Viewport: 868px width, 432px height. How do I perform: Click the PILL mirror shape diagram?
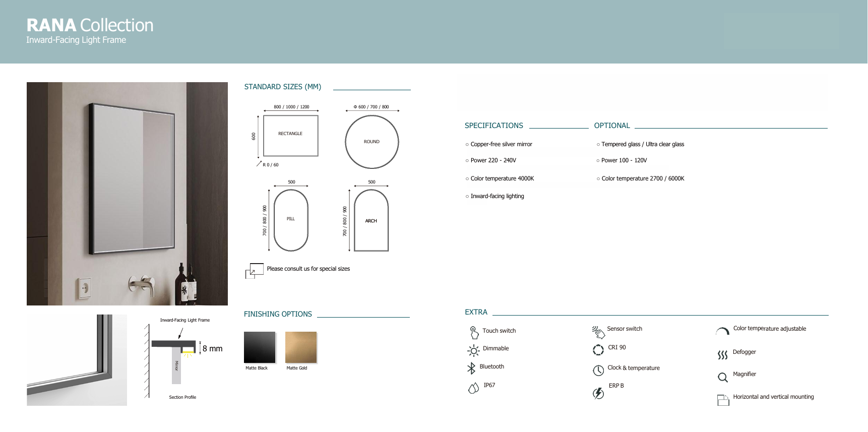click(x=291, y=220)
